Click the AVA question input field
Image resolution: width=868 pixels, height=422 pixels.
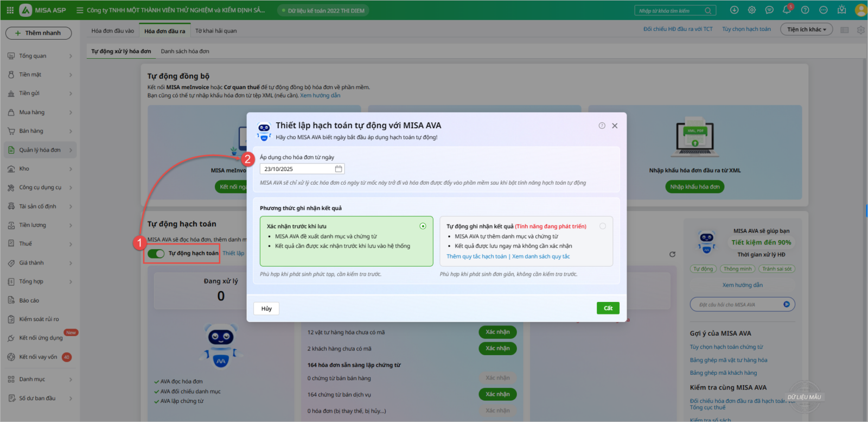735,305
